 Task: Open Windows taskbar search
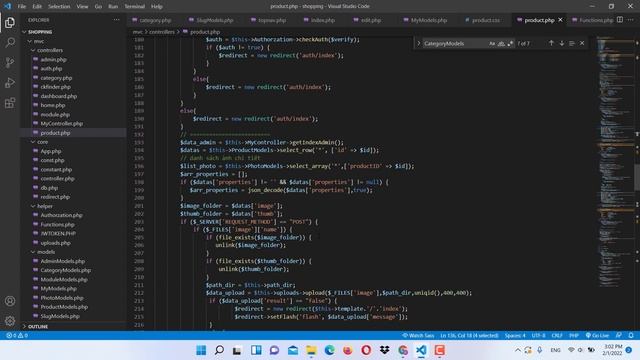coord(219,350)
